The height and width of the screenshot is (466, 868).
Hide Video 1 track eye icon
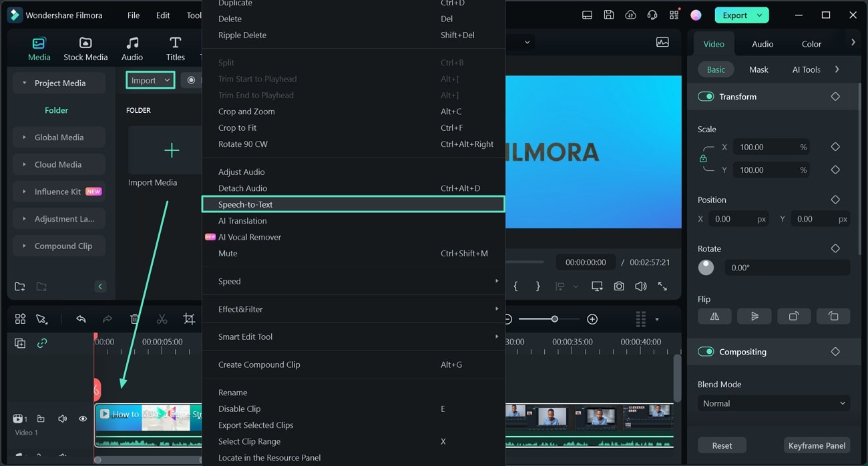click(83, 419)
